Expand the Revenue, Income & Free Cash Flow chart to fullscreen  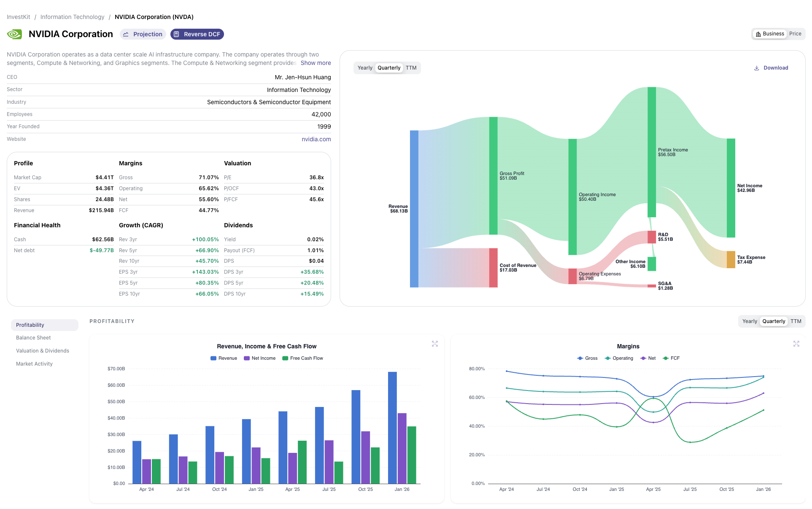(435, 344)
